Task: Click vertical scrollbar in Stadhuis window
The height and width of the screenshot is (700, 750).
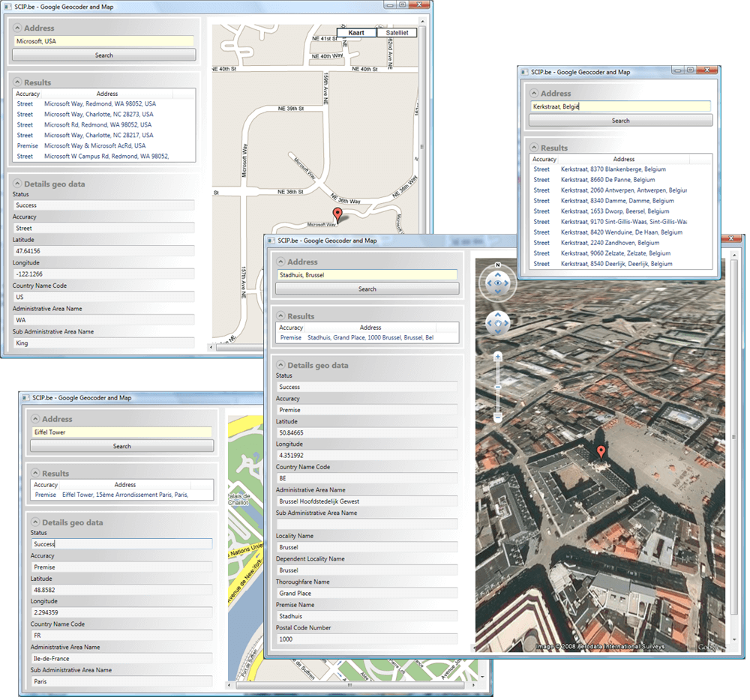Action: coord(734,437)
